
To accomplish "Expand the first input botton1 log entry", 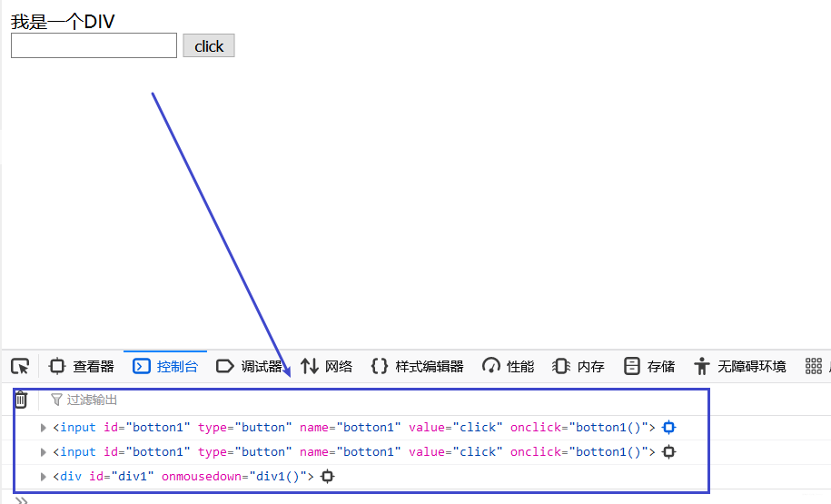I will click(44, 428).
